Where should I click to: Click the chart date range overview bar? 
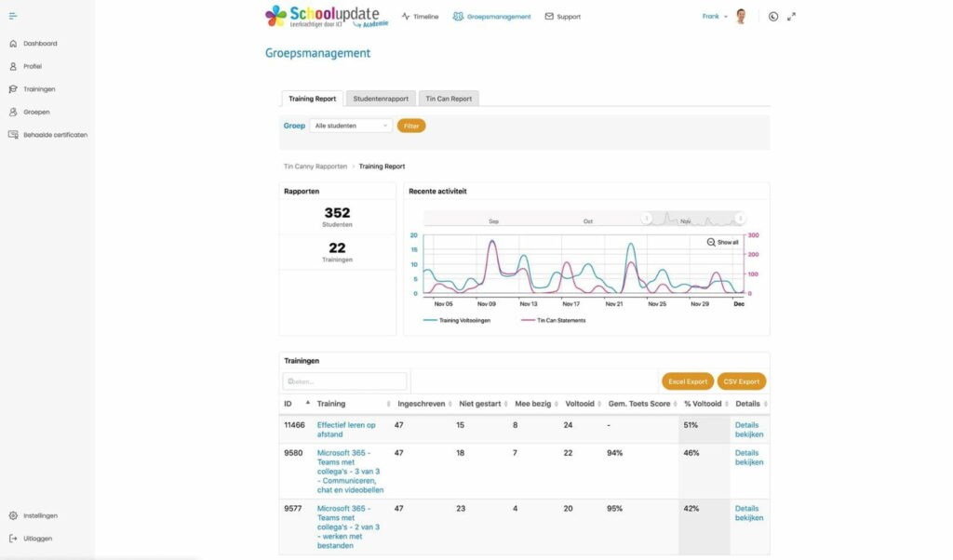click(x=584, y=218)
